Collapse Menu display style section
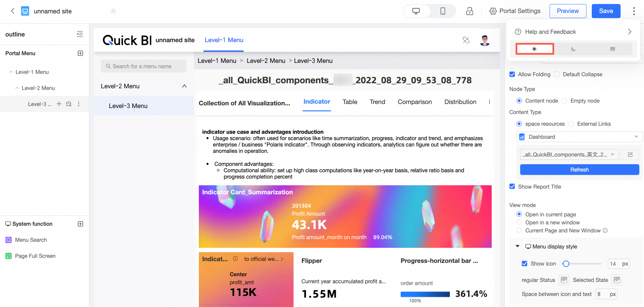 pos(517,246)
